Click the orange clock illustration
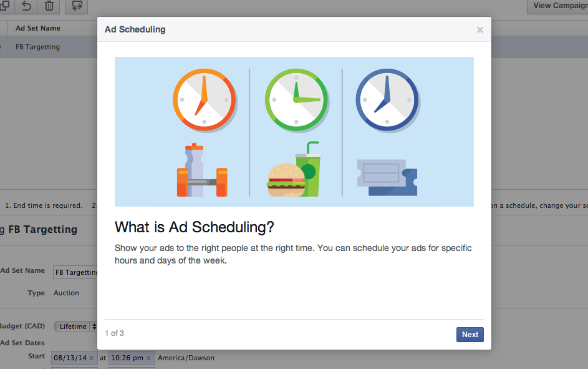Viewport: 588px width, 369px height. (204, 99)
